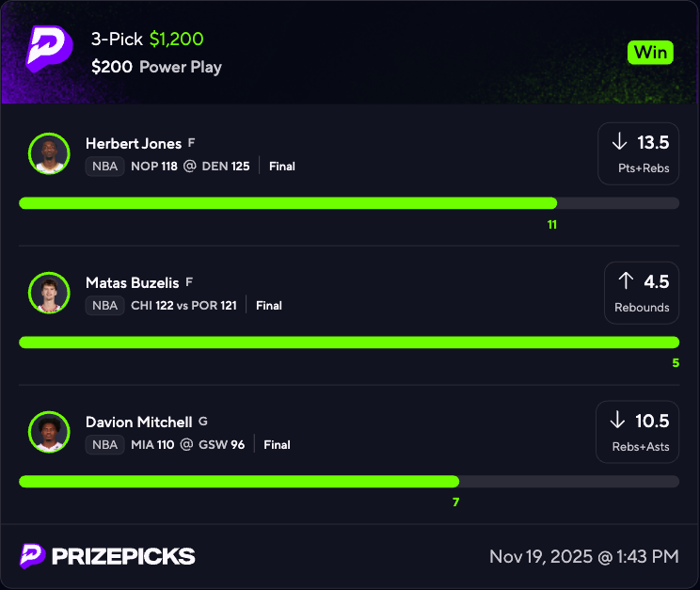Open the Davion Mitchell player name
This screenshot has height=590, width=700.
(x=138, y=422)
